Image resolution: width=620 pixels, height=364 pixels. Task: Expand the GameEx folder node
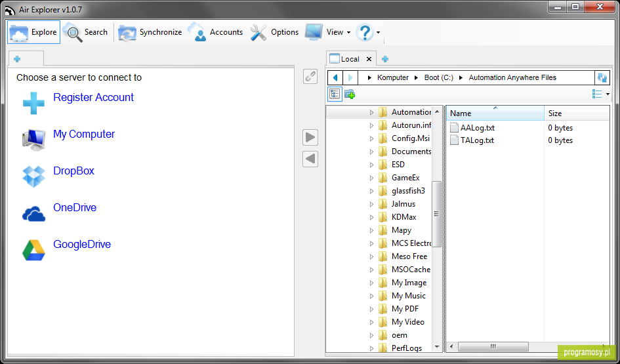371,178
